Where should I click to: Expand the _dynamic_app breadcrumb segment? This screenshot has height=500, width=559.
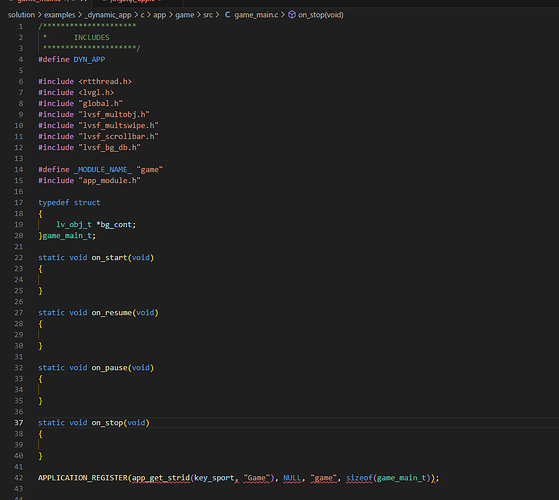tap(108, 15)
